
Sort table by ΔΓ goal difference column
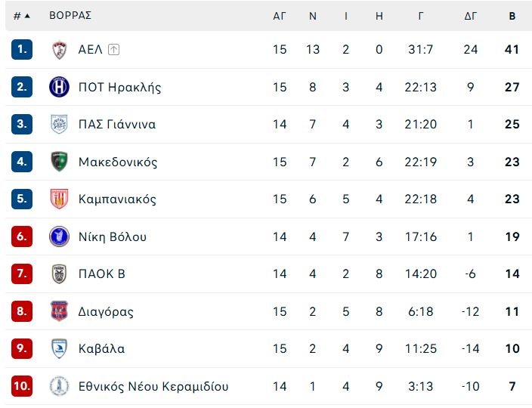click(471, 16)
